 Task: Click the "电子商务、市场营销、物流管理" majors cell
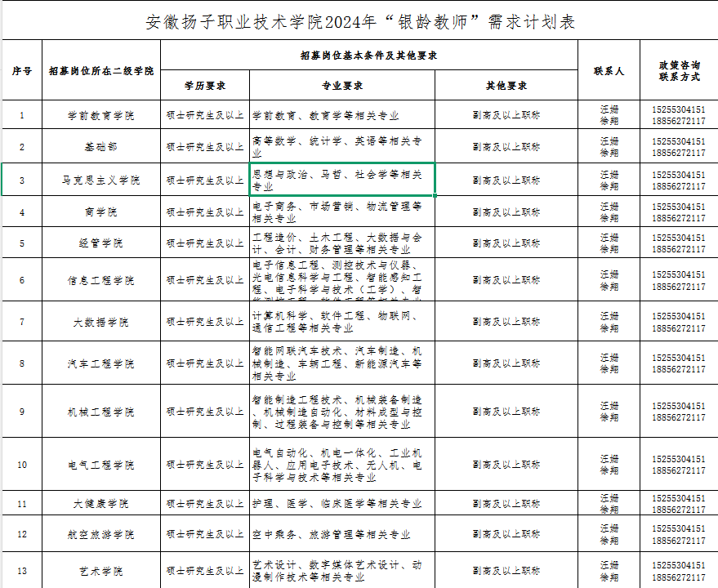tap(342, 212)
